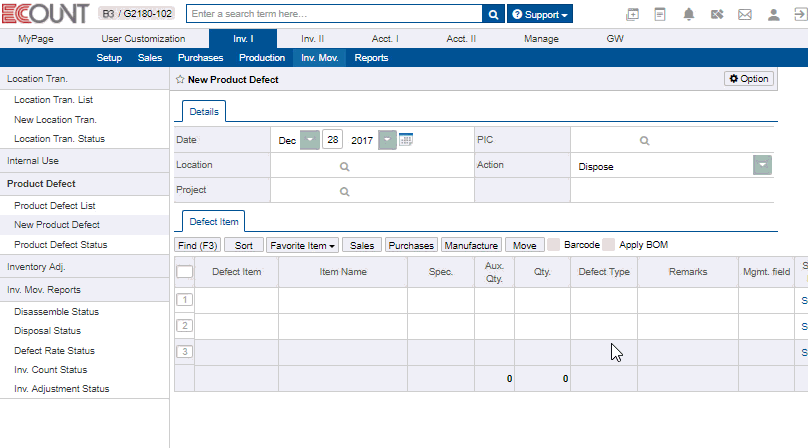Click the Manufacture button
Image resolution: width=808 pixels, height=448 pixels.
click(x=471, y=245)
